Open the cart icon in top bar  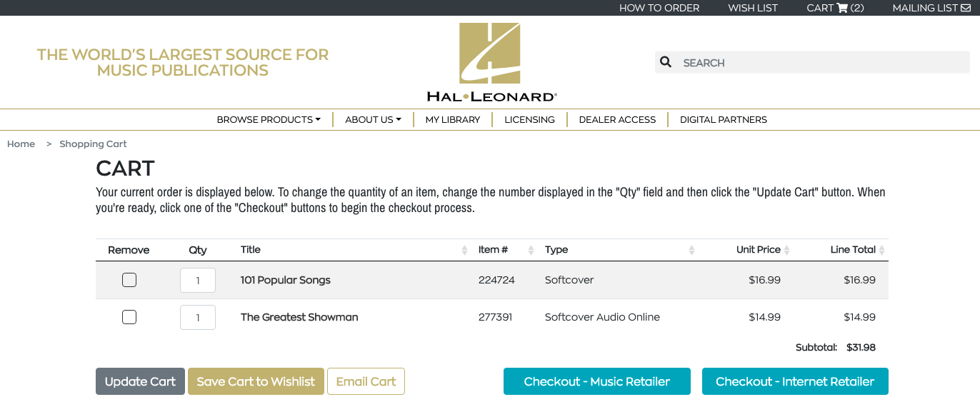pos(842,8)
